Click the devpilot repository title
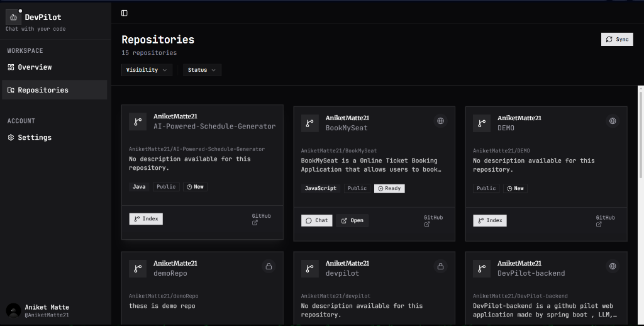The image size is (644, 326). [342, 273]
